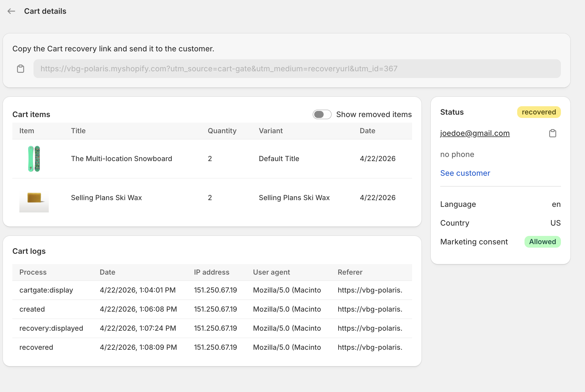The height and width of the screenshot is (392, 585).
Task: Click the Selling Plans Ski Wax thumbnail
Action: [x=34, y=198]
